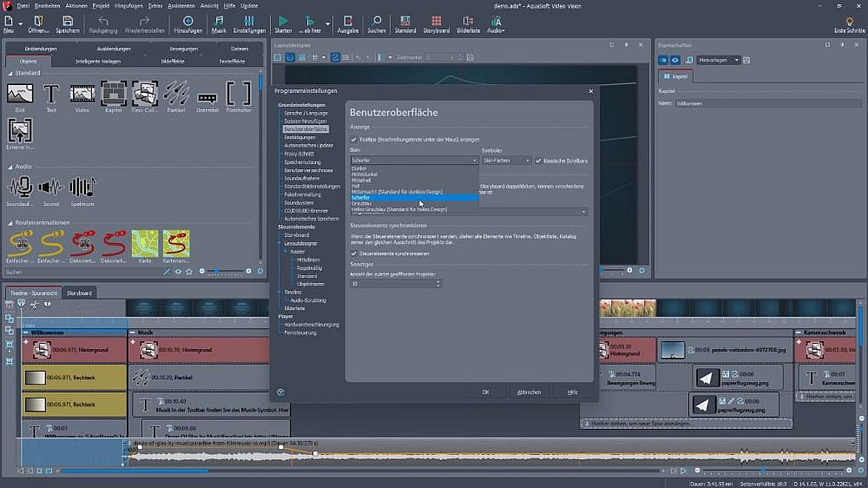The height and width of the screenshot is (488, 868).
Task: Click the Partikel object icon in the toolbox
Action: (176, 93)
